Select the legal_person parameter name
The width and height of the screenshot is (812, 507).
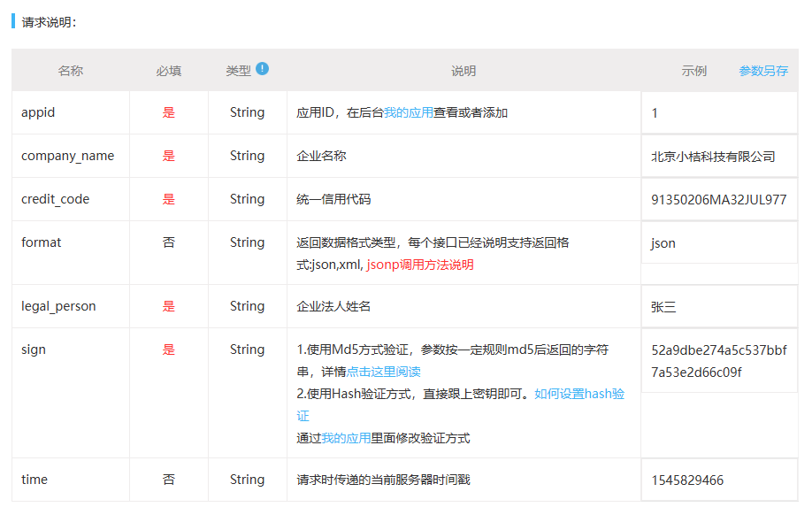click(x=58, y=306)
